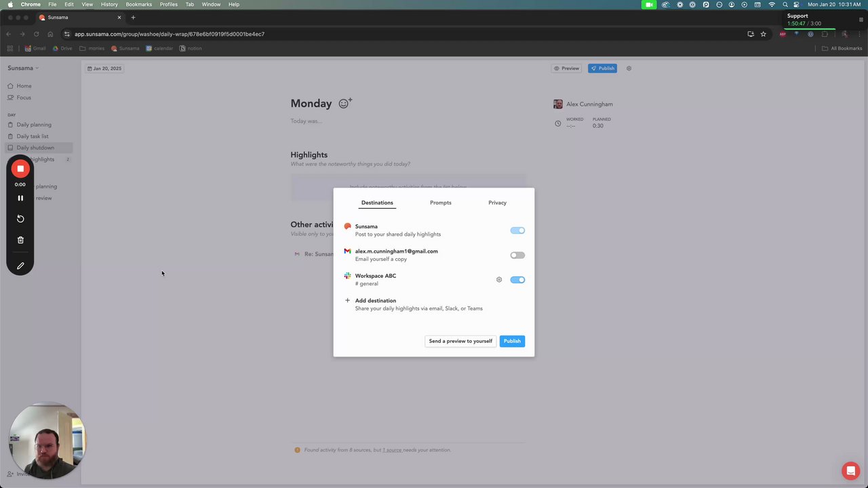The image size is (868, 488).
Task: Click the browser back arrow
Action: click(9, 34)
